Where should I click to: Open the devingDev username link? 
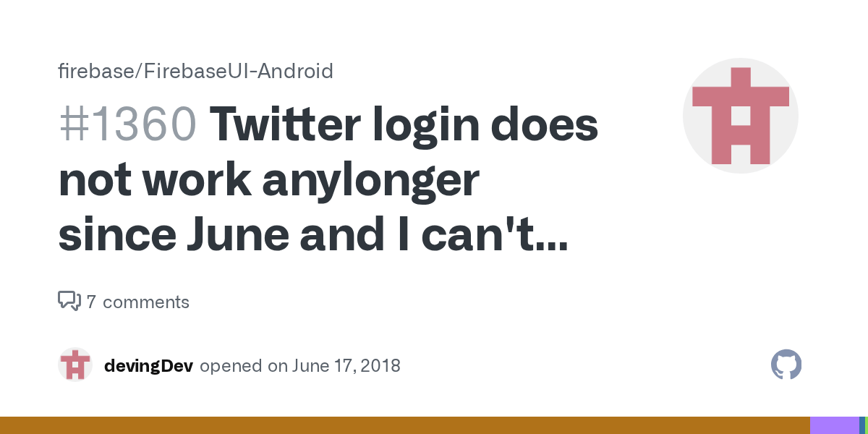(x=148, y=365)
